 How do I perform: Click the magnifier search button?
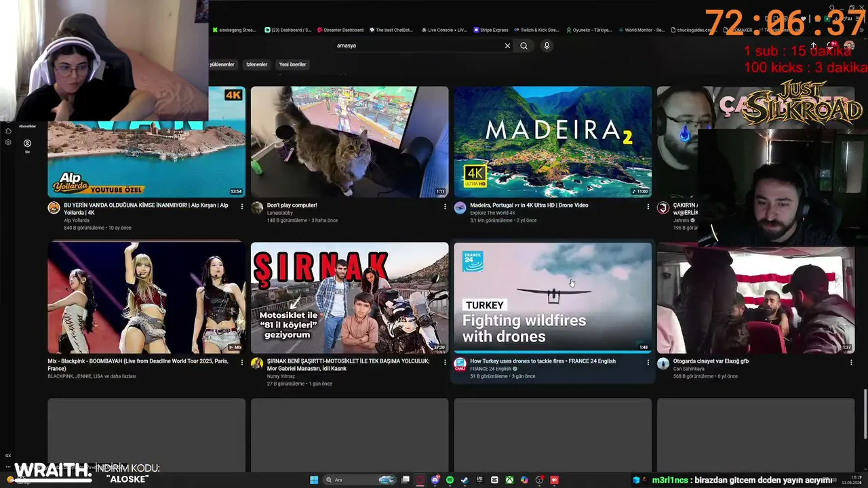click(x=524, y=45)
